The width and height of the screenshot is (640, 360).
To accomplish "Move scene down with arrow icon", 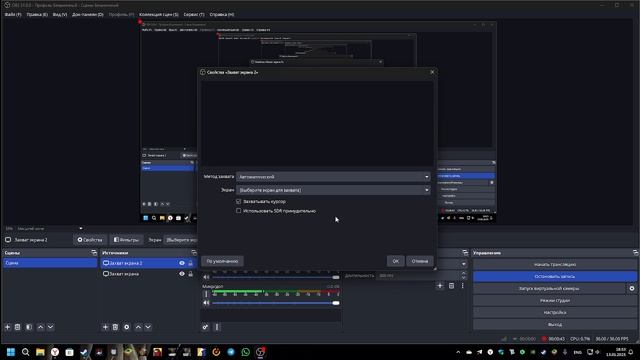I will pos(50,327).
